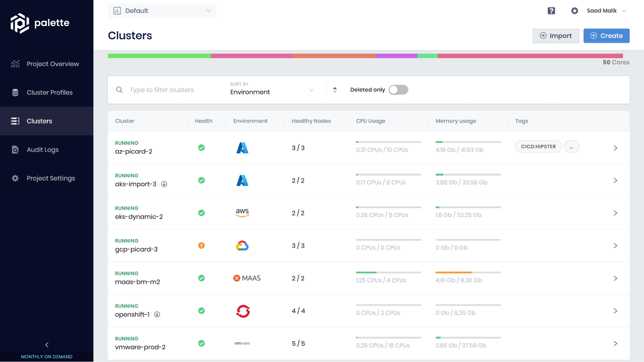
Task: Click the green health check for maas-bm-m2
Action: click(x=201, y=278)
